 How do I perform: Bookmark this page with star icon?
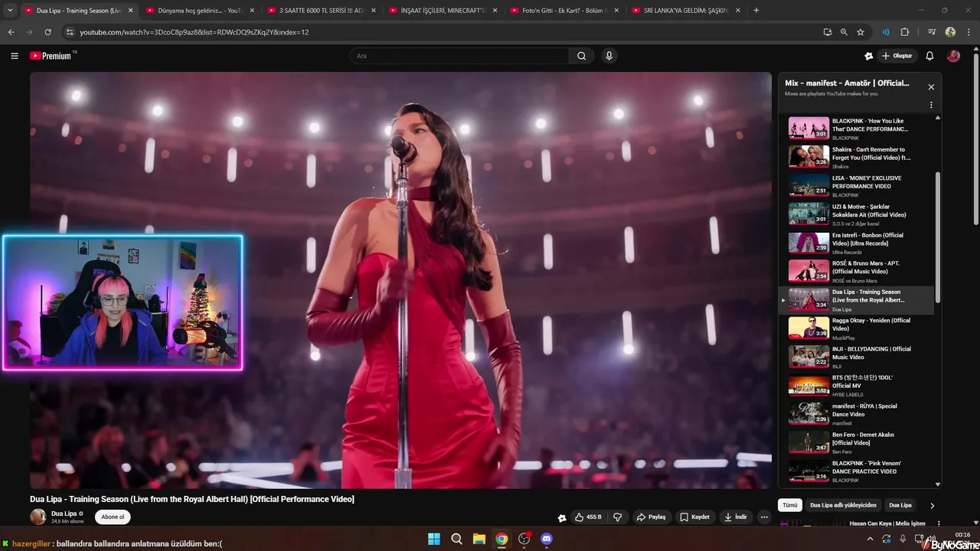pyautogui.click(x=861, y=32)
